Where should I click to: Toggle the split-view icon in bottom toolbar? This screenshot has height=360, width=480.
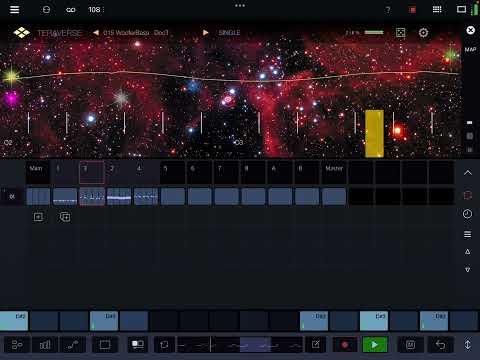138,345
